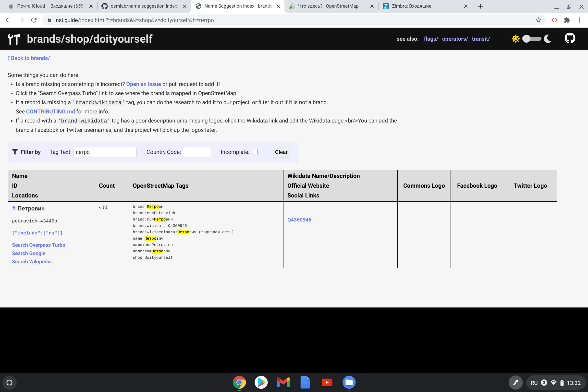Viewport: 588px width, 392px height.
Task: Open the flags/ link
Action: click(431, 39)
